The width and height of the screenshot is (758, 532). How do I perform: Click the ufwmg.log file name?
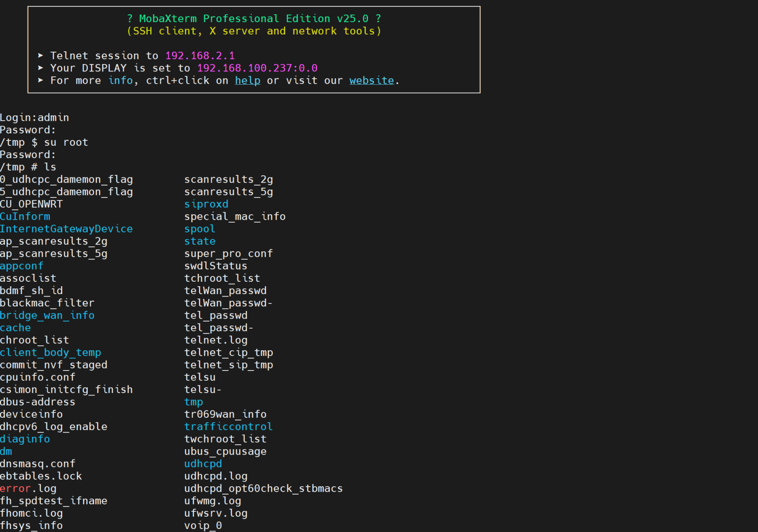pos(213,501)
